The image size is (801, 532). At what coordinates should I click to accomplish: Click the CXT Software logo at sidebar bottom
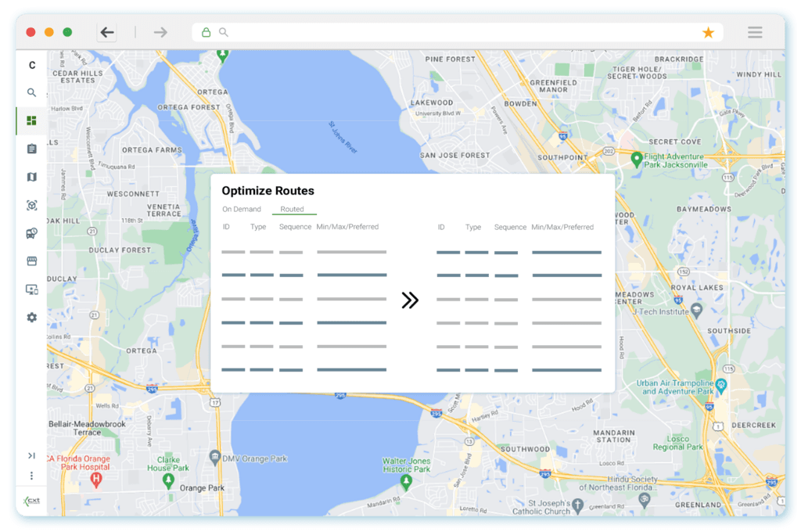31,501
